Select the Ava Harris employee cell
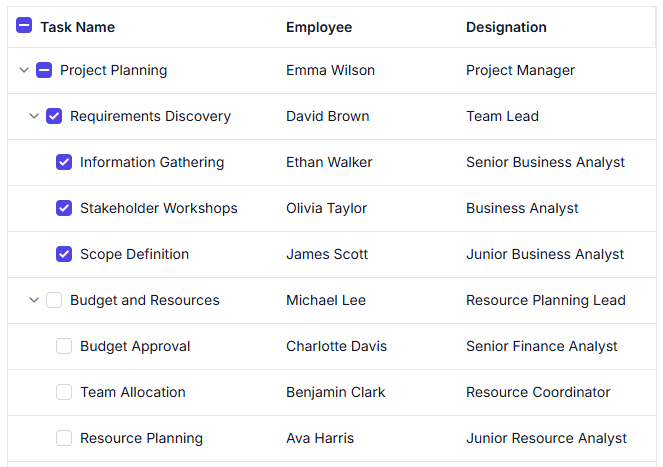The width and height of the screenshot is (663, 467). click(x=320, y=438)
